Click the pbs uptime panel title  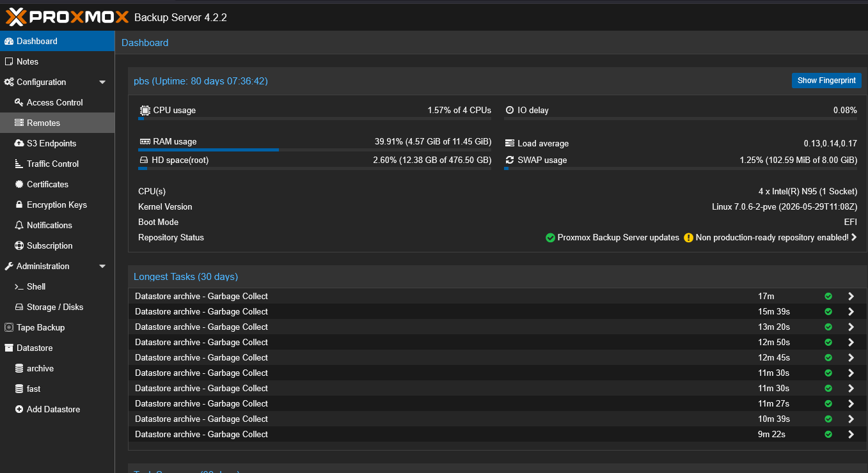pos(201,81)
